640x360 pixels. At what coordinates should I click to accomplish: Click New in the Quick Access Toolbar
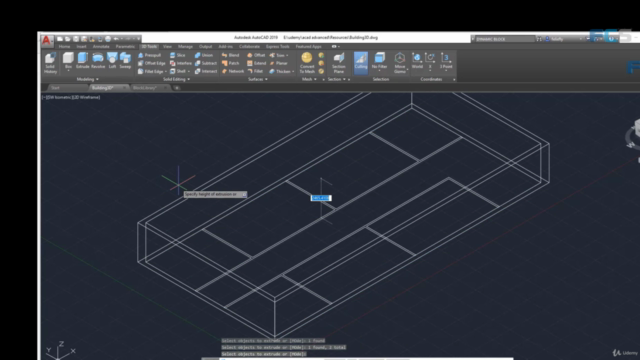(x=60, y=39)
